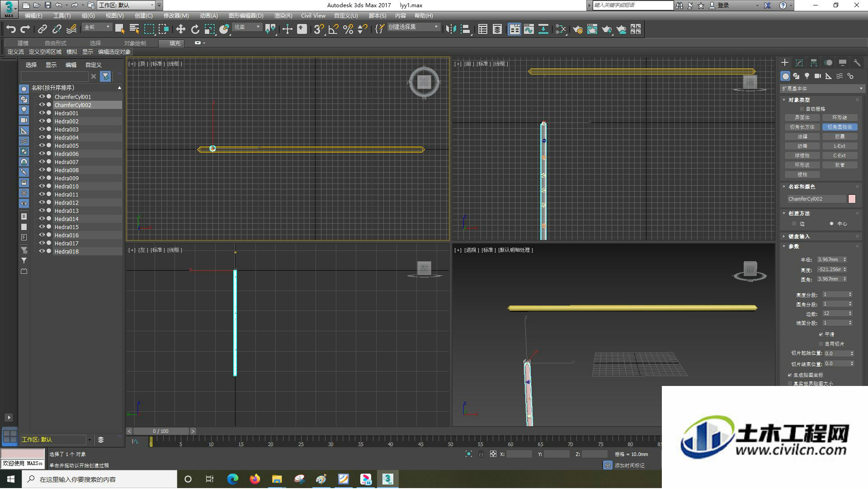This screenshot has height=489, width=868.
Task: Click the Mirror tool icon
Action: point(451,29)
